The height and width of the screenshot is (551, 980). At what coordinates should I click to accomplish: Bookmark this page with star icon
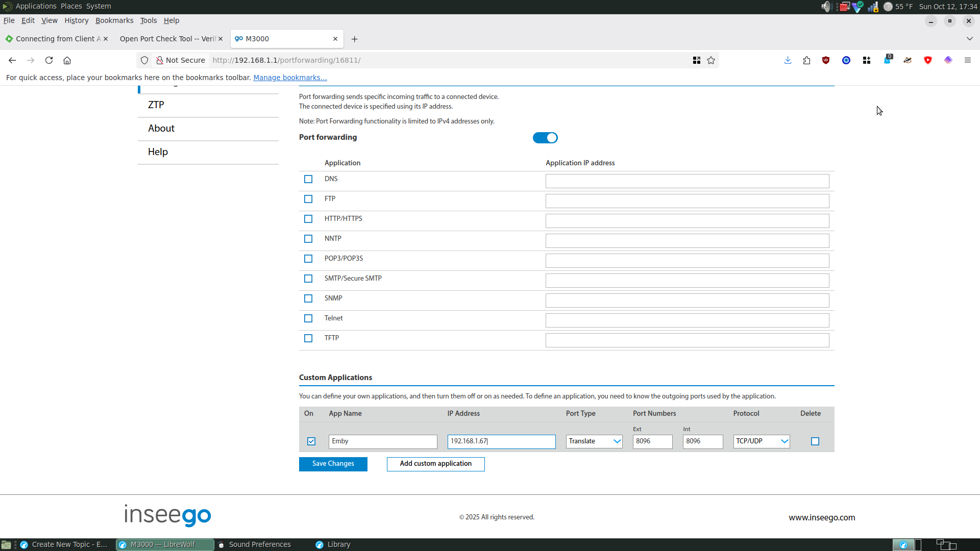pos(711,60)
